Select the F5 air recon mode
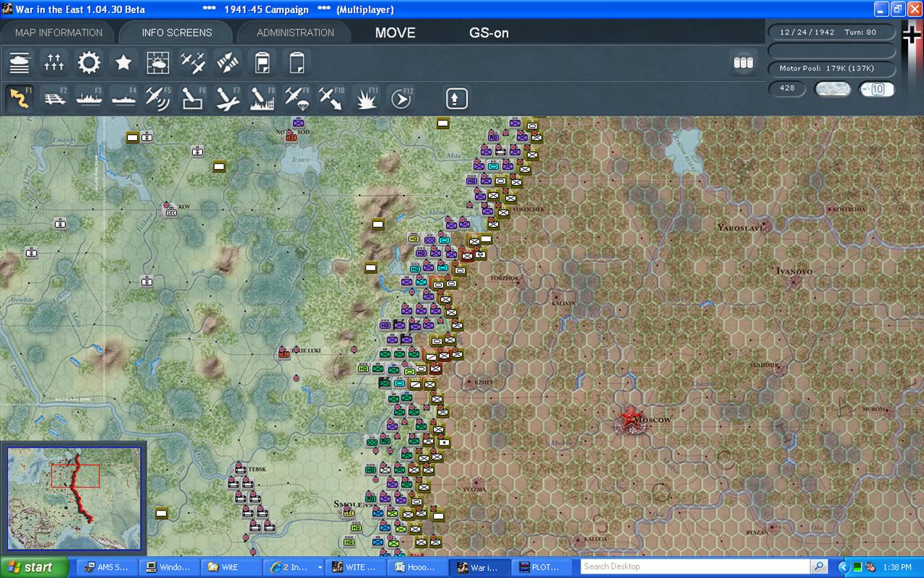Image resolution: width=924 pixels, height=578 pixels. click(158, 98)
